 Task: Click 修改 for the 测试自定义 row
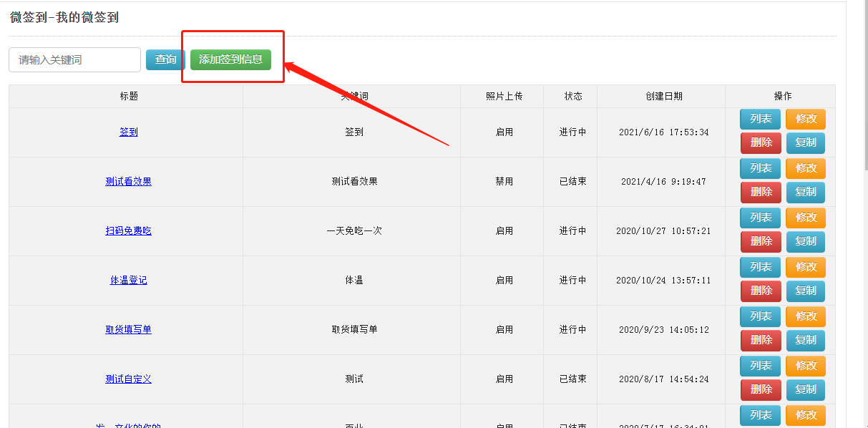[806, 366]
